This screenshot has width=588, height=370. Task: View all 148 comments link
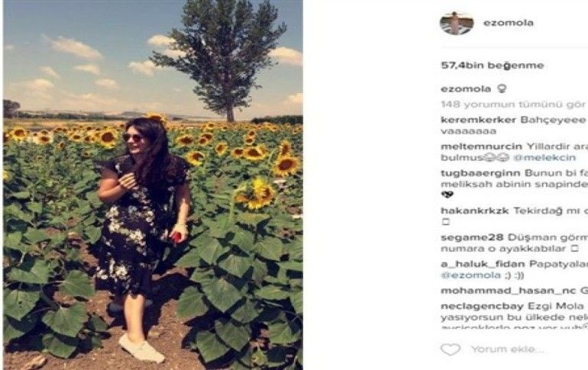tap(513, 104)
